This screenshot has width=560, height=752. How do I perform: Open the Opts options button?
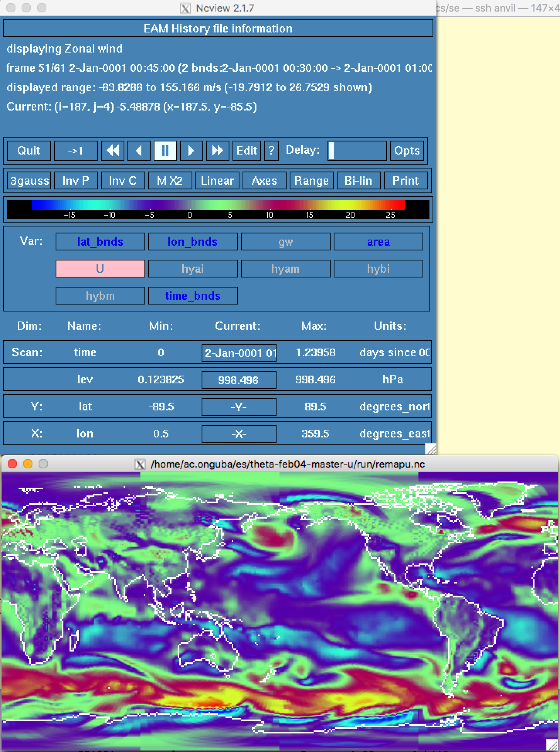click(407, 150)
